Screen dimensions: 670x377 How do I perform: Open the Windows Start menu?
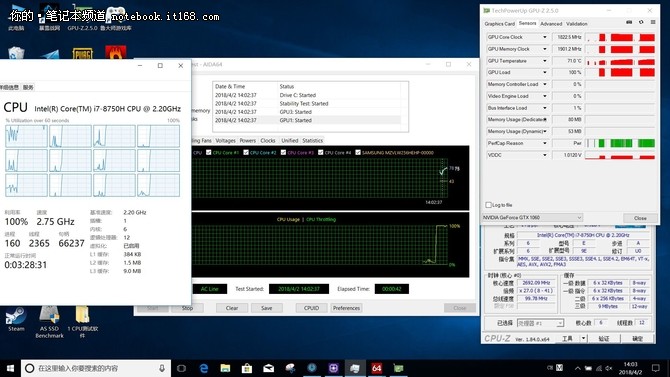coord(10,368)
